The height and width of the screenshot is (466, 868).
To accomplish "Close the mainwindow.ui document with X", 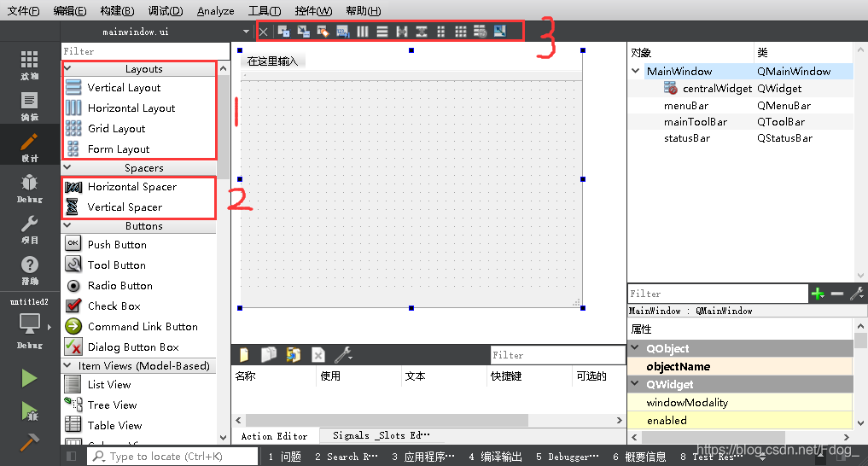I will (264, 32).
